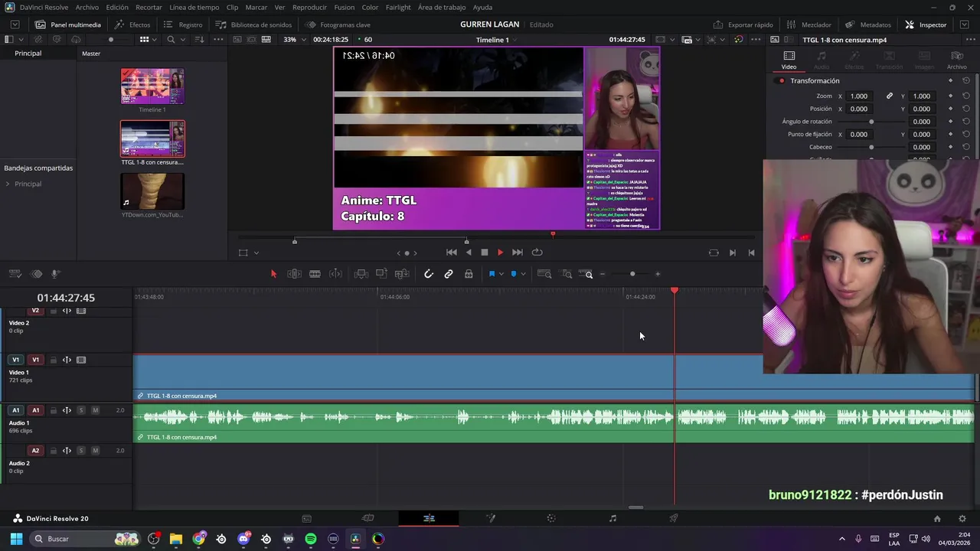The image size is (980, 551).
Task: Click the Full Extent Zoom icon
Action: pyautogui.click(x=544, y=274)
